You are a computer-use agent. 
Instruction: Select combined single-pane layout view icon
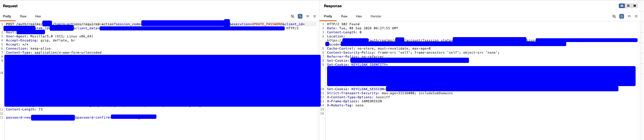635,6
